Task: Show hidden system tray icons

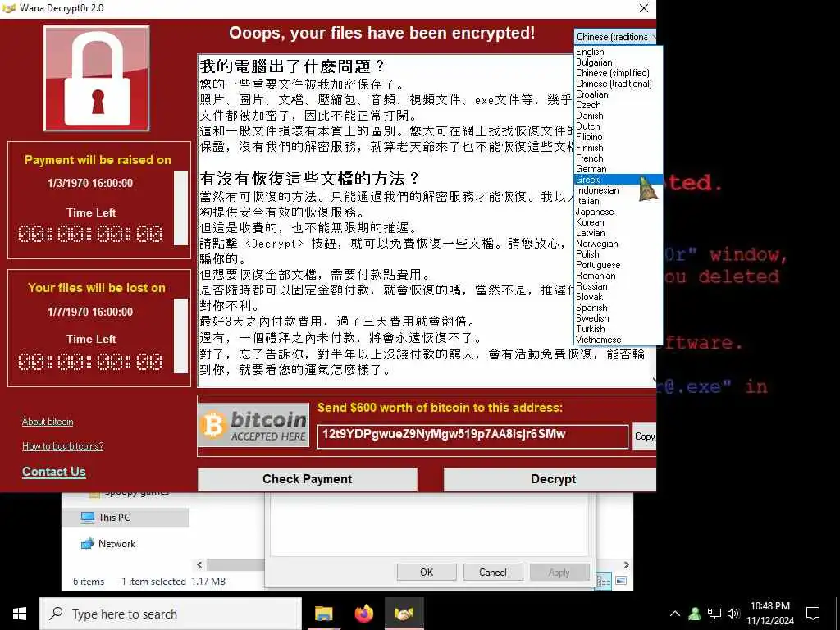Action: click(675, 614)
